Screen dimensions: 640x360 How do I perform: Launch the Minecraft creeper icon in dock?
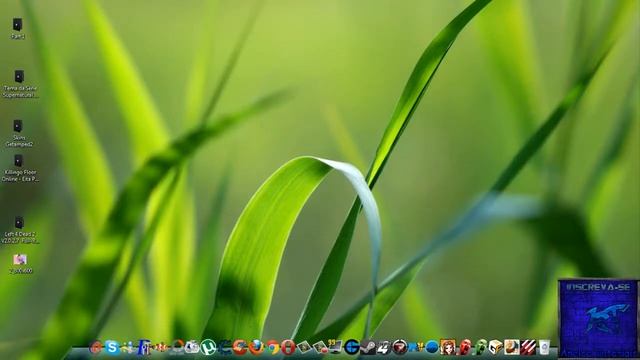click(480, 347)
